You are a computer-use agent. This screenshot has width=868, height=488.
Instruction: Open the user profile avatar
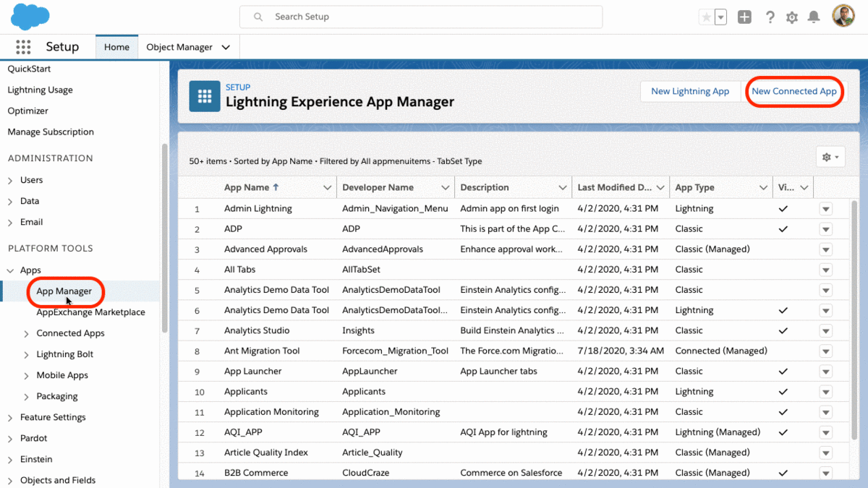pyautogui.click(x=843, y=17)
